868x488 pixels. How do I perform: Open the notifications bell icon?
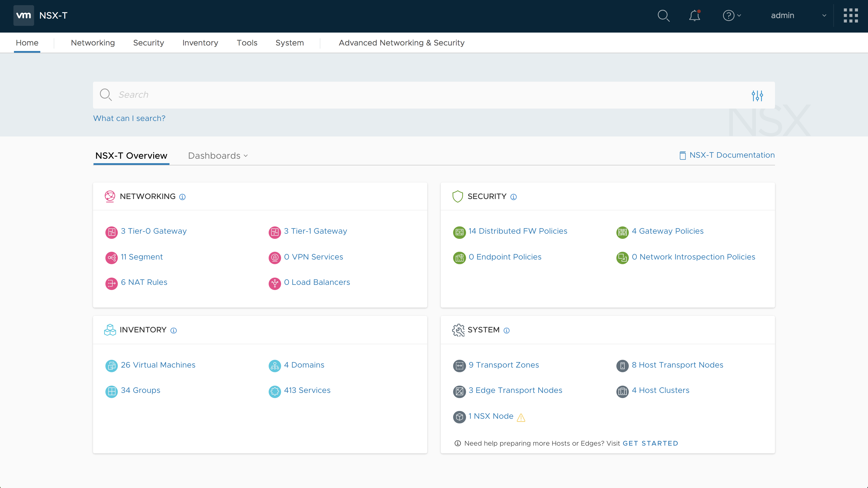coord(694,16)
